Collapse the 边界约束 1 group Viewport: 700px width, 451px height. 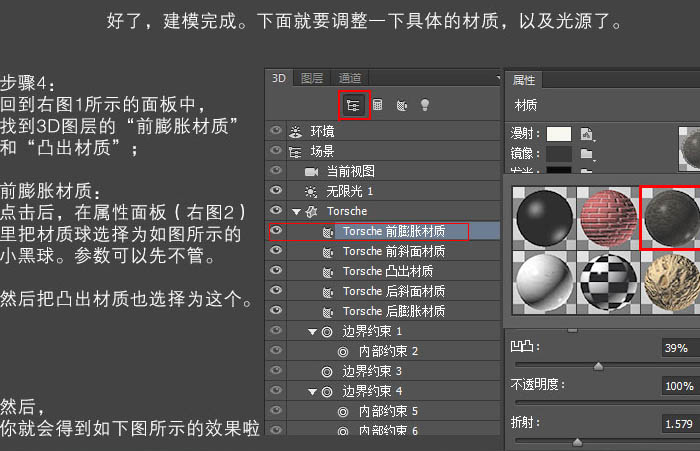[x=312, y=332]
